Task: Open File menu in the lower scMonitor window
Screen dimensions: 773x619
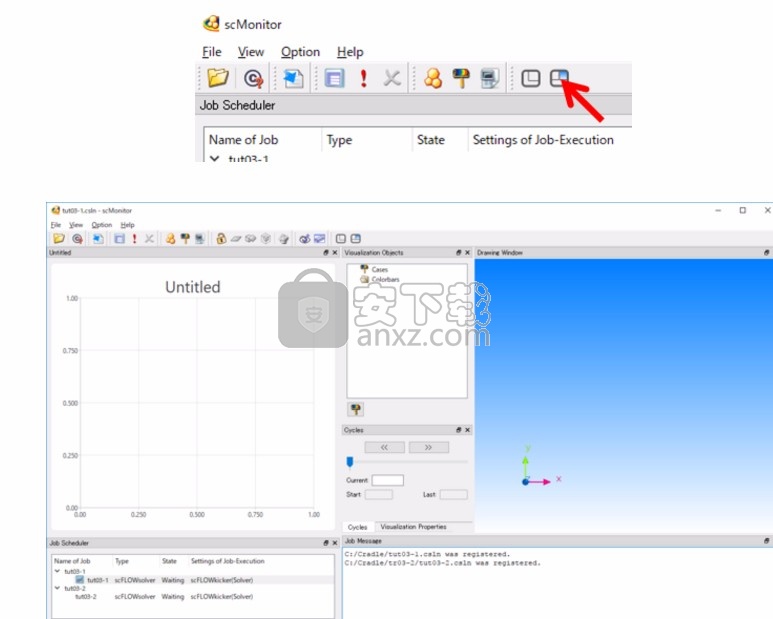Action: [56, 225]
